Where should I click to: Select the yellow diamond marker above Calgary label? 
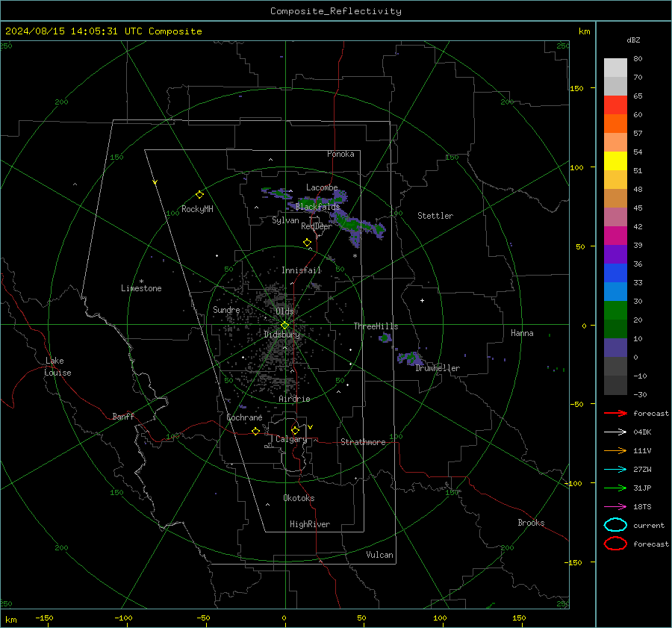[x=295, y=430]
